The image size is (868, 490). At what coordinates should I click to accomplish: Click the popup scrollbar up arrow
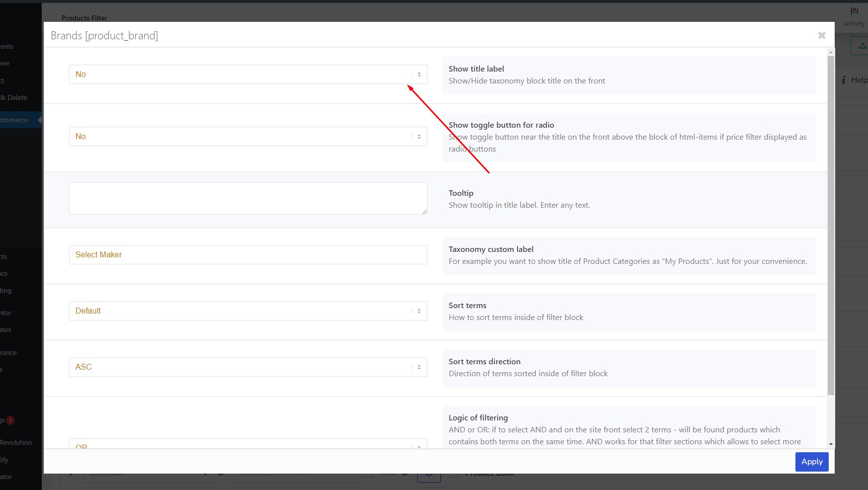click(x=831, y=52)
